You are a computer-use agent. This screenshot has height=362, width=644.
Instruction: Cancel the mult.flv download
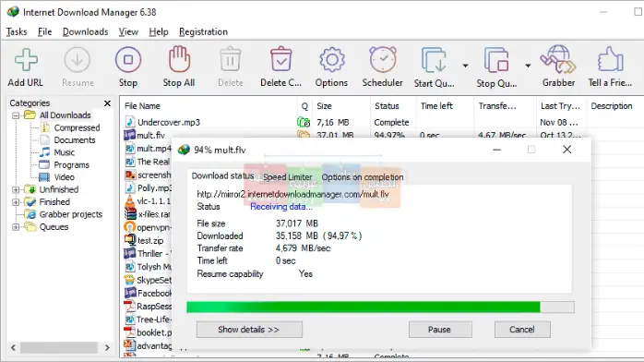[x=522, y=330]
